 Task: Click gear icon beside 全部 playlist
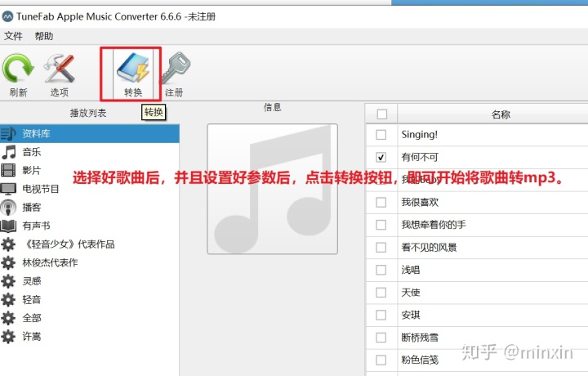pos(8,318)
